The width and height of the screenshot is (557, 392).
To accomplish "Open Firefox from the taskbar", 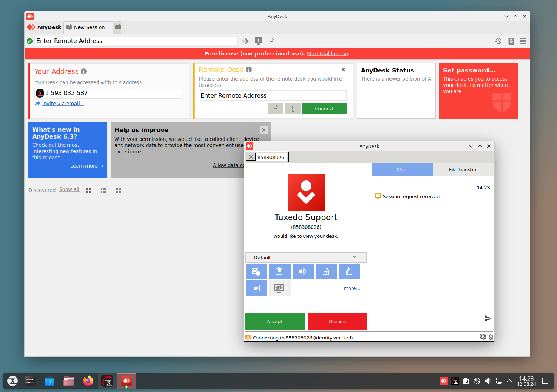I will (x=88, y=381).
